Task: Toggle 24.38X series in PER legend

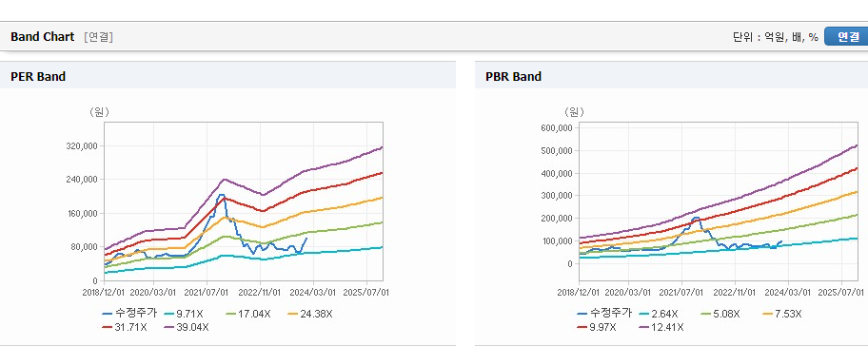Action: (x=310, y=314)
